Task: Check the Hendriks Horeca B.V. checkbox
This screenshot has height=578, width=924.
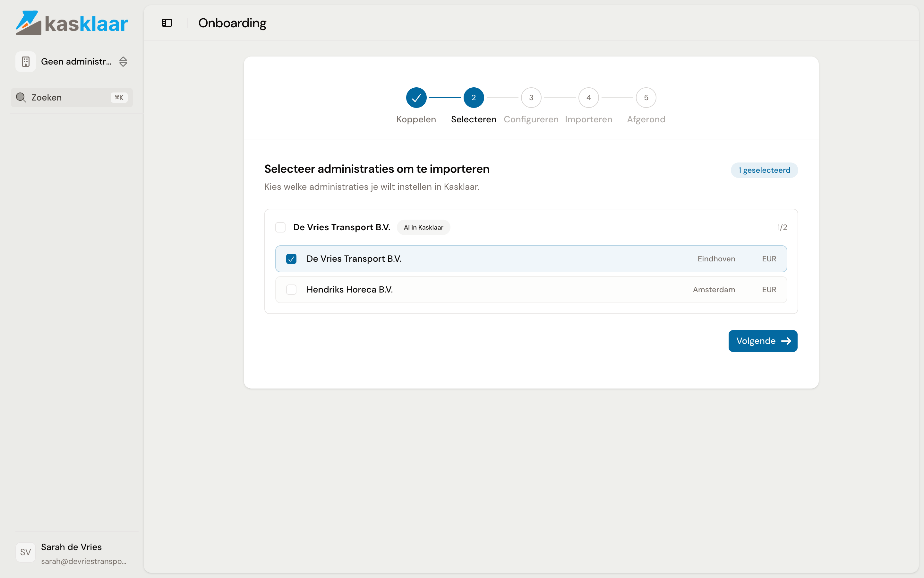Action: click(x=291, y=290)
